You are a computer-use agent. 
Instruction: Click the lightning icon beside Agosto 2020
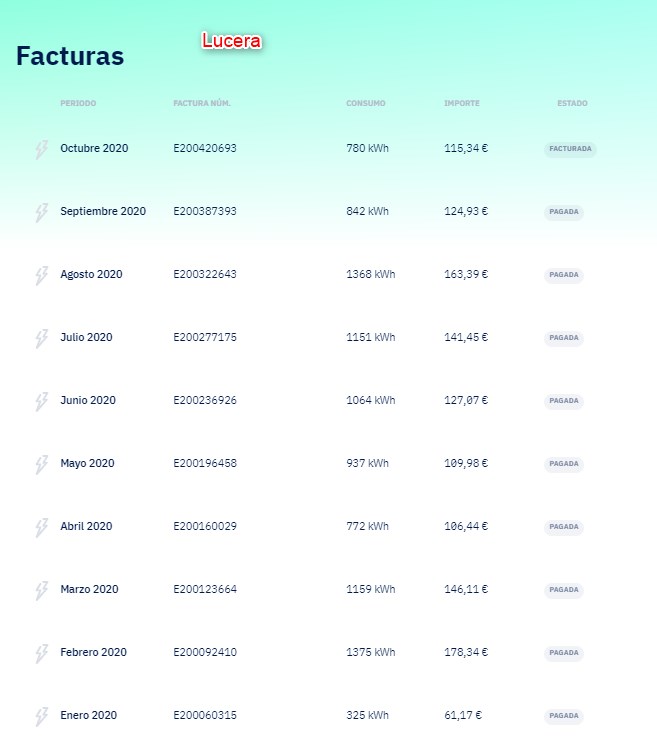[42, 275]
